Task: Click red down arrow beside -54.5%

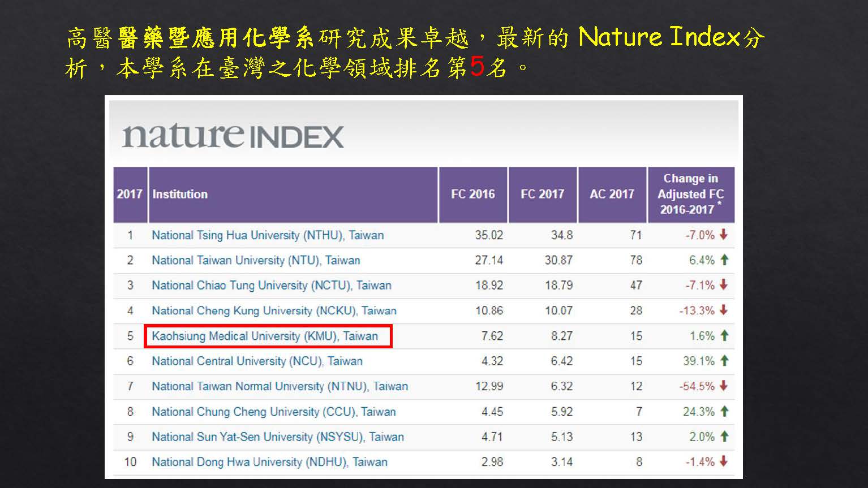Action: pos(724,386)
